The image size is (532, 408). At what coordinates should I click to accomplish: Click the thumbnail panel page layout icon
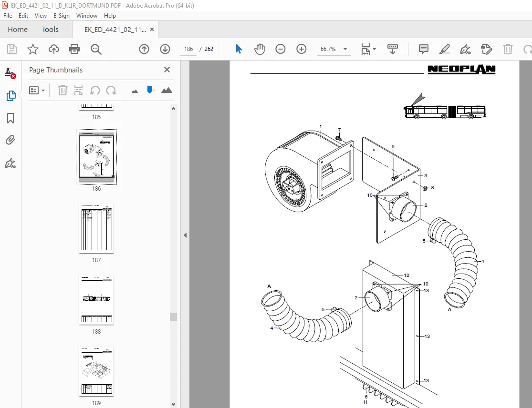(78, 91)
